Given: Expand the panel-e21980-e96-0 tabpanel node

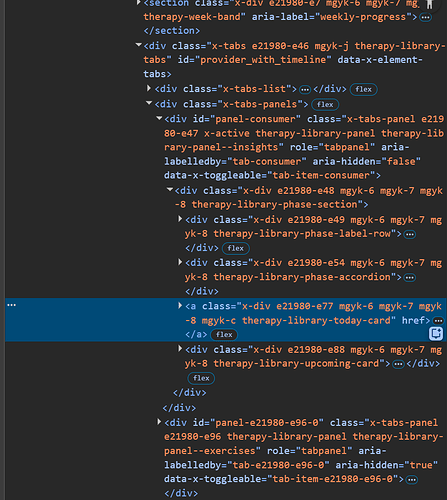Looking at the screenshot, I should [x=159, y=422].
